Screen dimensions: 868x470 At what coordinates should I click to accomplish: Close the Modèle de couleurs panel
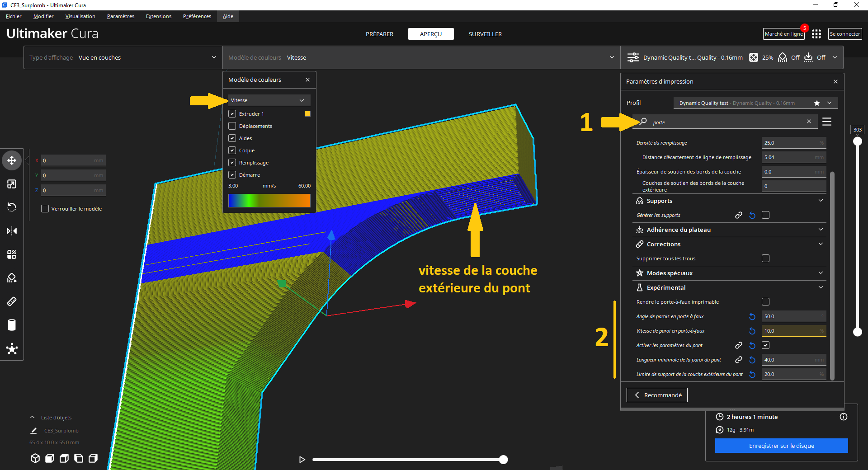point(307,80)
